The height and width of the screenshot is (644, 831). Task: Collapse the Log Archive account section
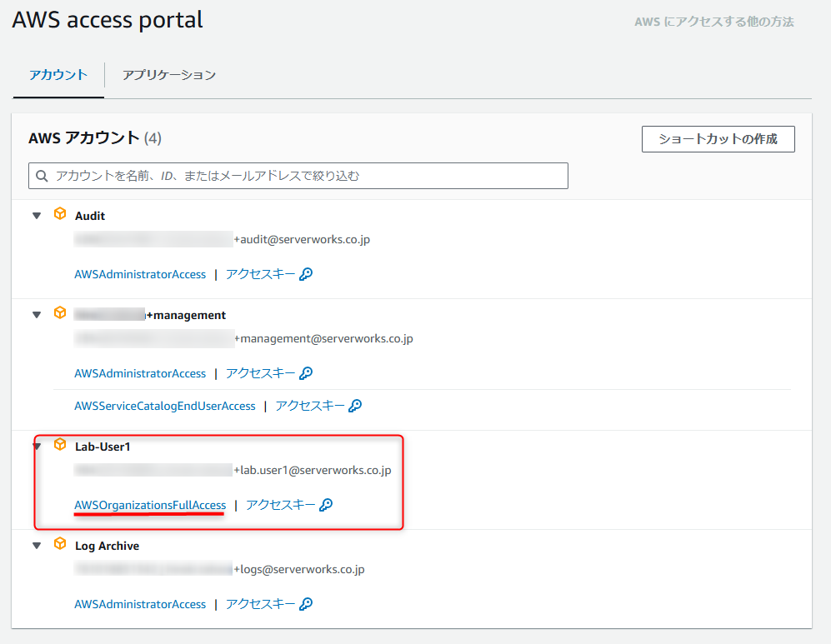tap(37, 546)
